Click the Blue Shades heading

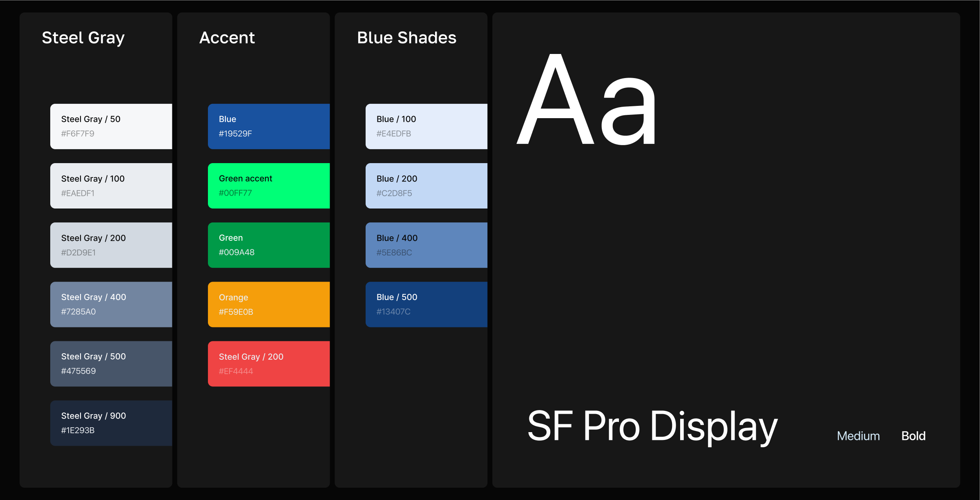click(406, 38)
